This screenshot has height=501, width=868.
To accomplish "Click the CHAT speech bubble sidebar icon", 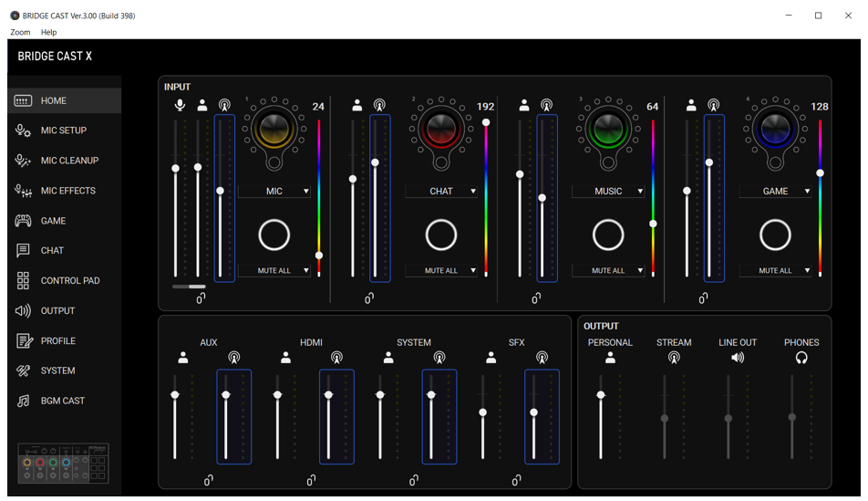I will click(x=23, y=250).
